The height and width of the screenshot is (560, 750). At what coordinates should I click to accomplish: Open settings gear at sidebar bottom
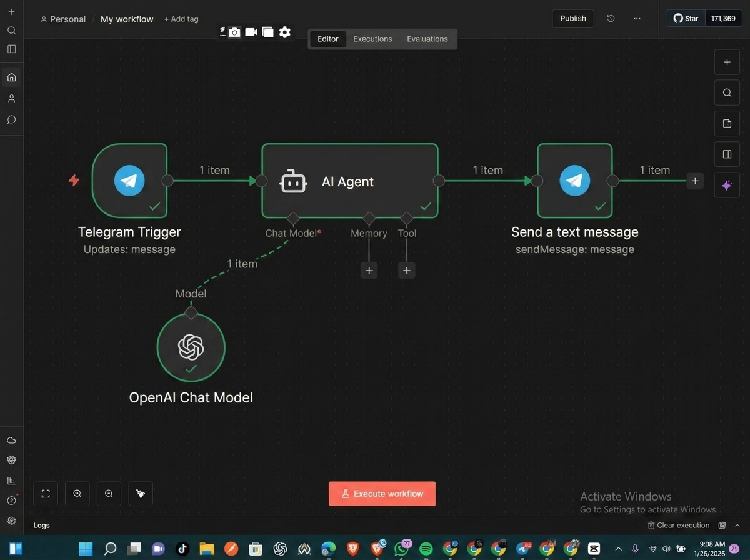[x=11, y=521]
